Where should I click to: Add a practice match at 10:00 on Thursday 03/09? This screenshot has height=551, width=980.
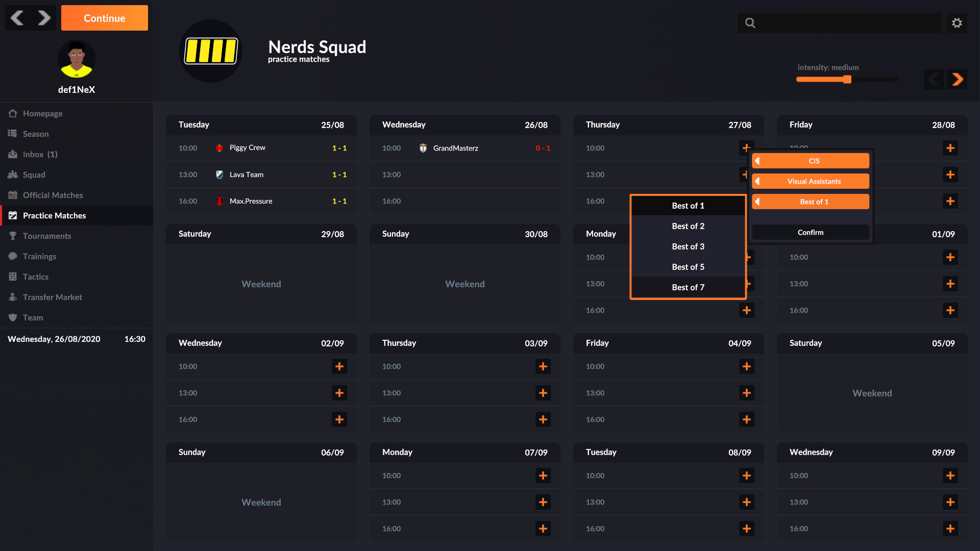coord(543,366)
